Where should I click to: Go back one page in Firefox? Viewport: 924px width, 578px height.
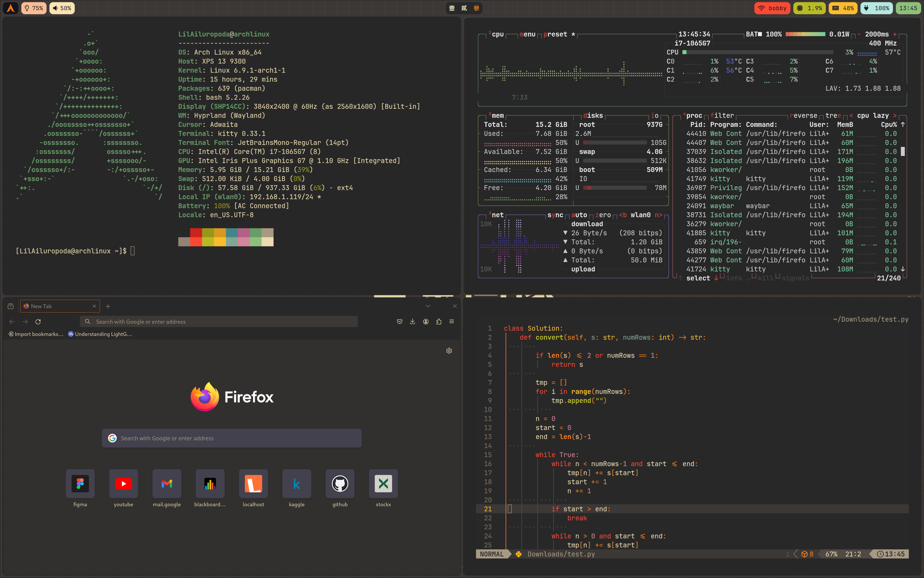[12, 322]
